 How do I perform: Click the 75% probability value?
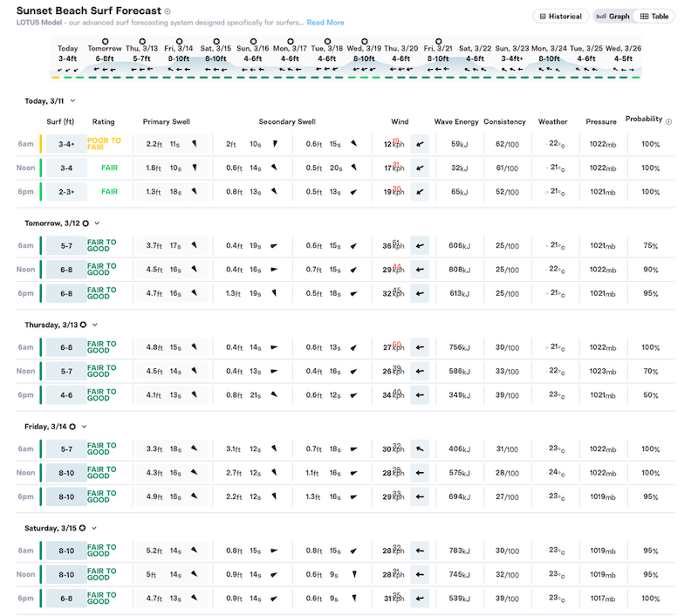click(650, 246)
